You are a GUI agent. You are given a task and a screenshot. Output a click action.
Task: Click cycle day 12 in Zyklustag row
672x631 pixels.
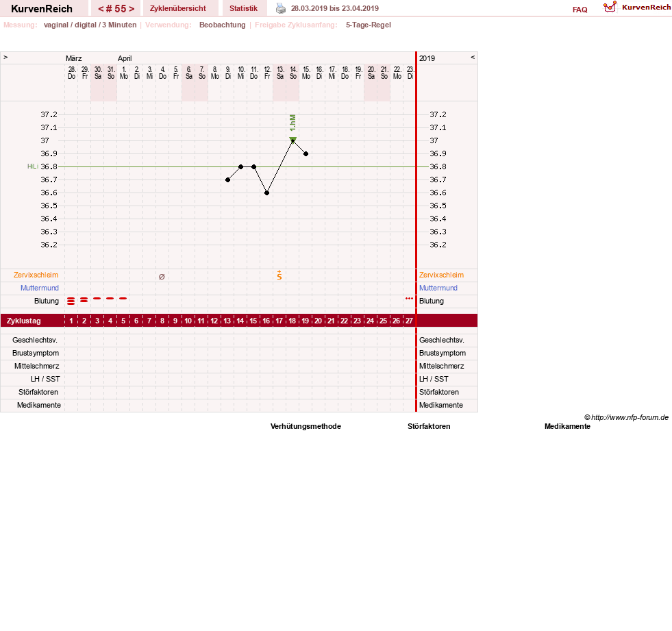click(214, 321)
